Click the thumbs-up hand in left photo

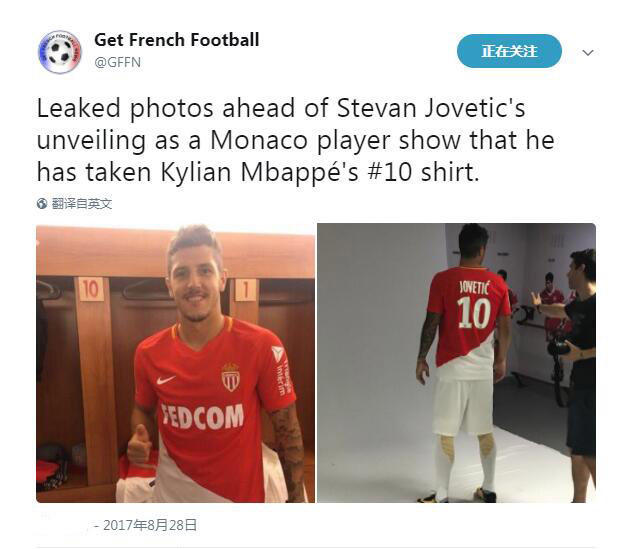point(139,445)
